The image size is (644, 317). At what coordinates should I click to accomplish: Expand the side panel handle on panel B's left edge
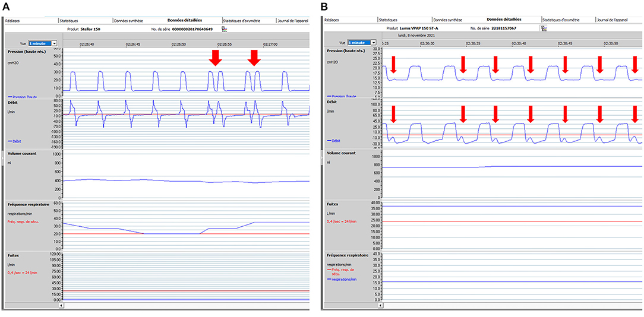coord(321,157)
